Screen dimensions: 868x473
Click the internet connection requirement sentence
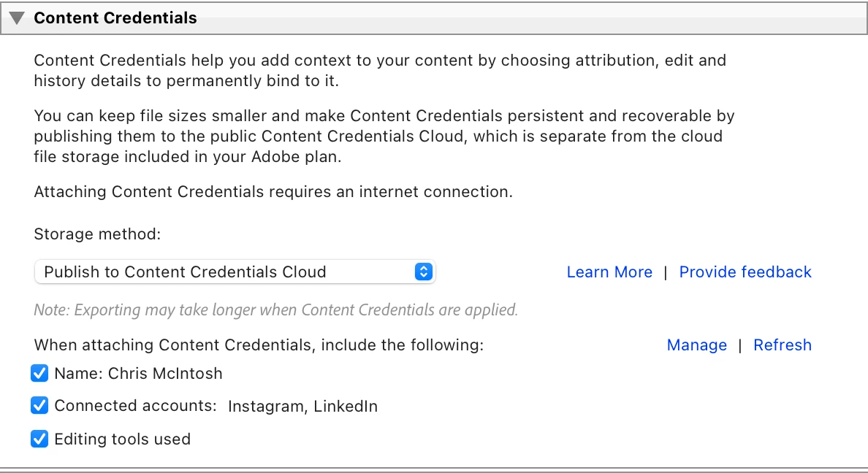pos(273,191)
